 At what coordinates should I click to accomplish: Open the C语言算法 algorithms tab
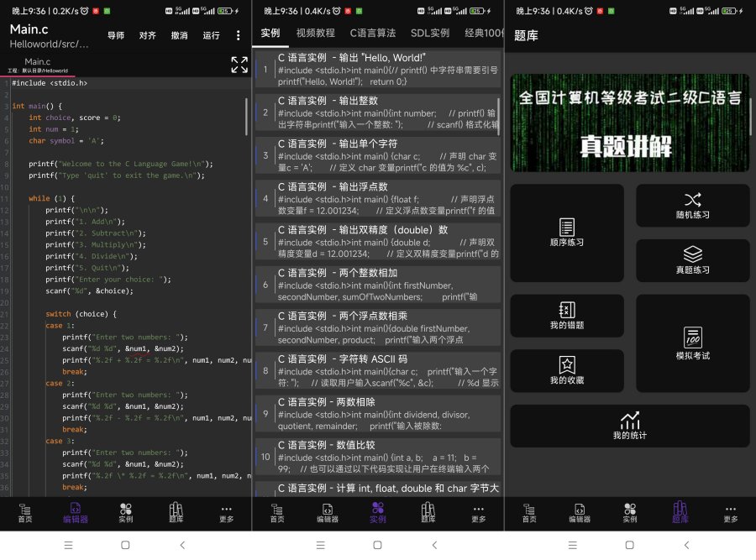375,34
